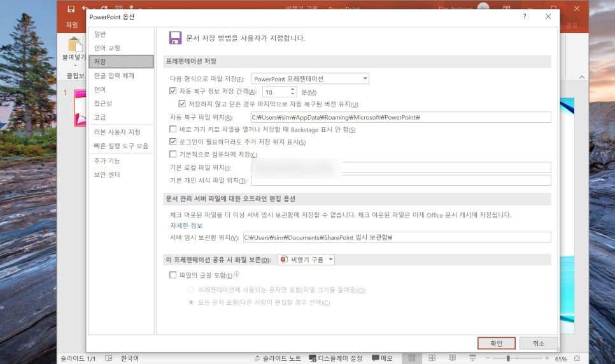615x364 pixels.
Task: Click the zoom in plus icon
Action: [547, 358]
